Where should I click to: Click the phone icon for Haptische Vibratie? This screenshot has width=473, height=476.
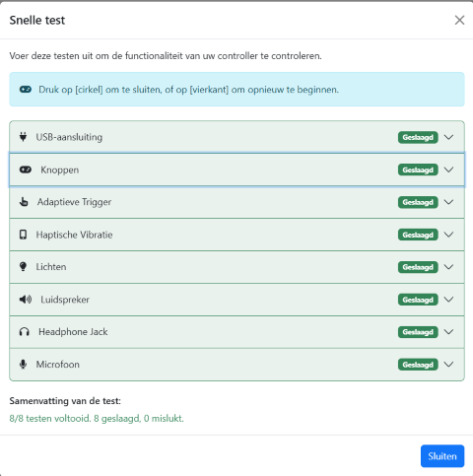click(23, 235)
